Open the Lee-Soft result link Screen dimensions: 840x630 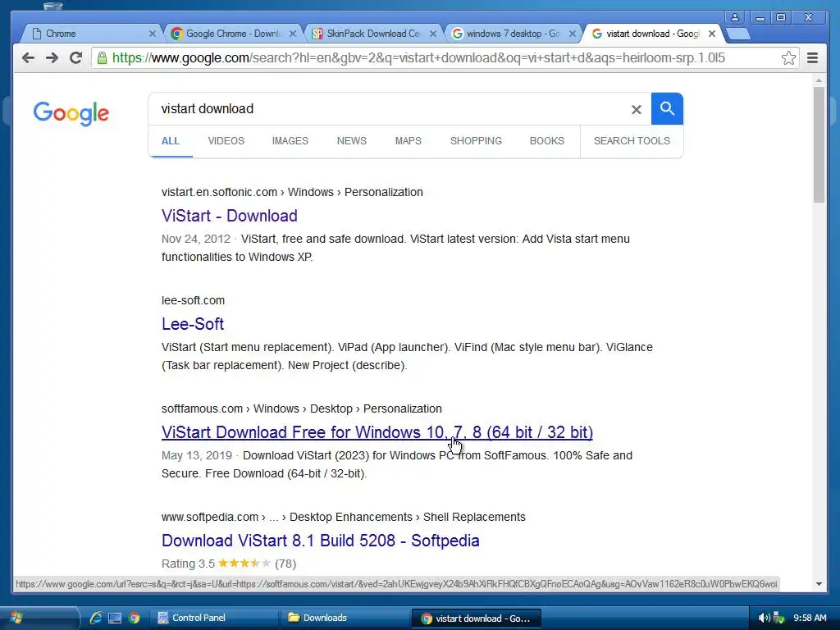pyautogui.click(x=192, y=324)
